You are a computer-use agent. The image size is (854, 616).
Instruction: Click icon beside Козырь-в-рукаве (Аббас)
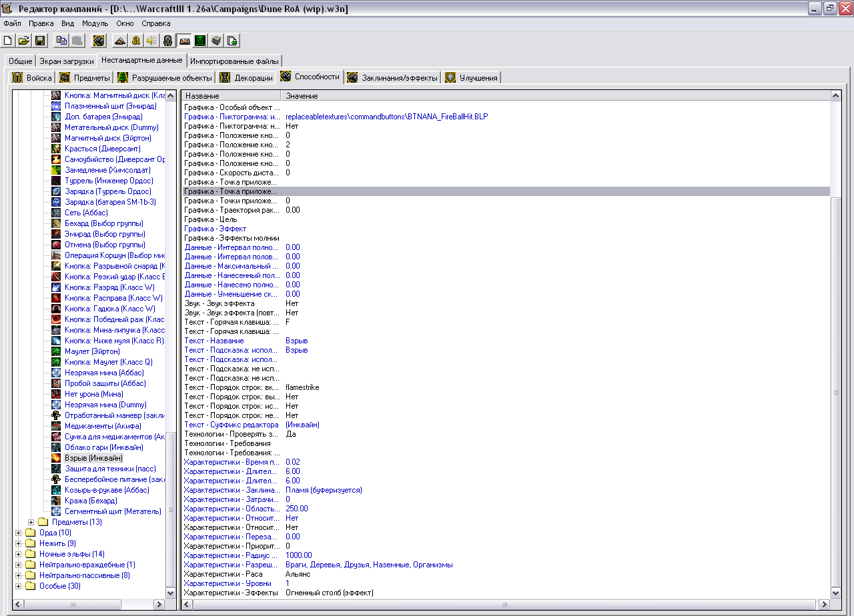pyautogui.click(x=57, y=490)
